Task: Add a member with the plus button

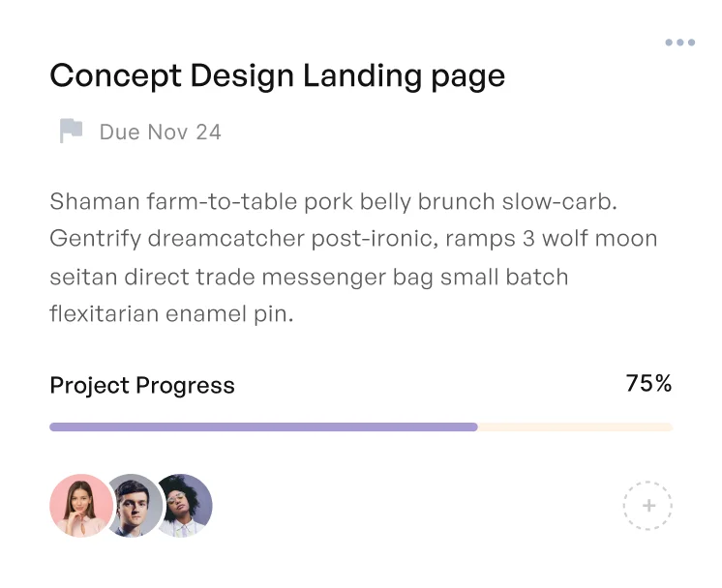Action: pyautogui.click(x=647, y=506)
